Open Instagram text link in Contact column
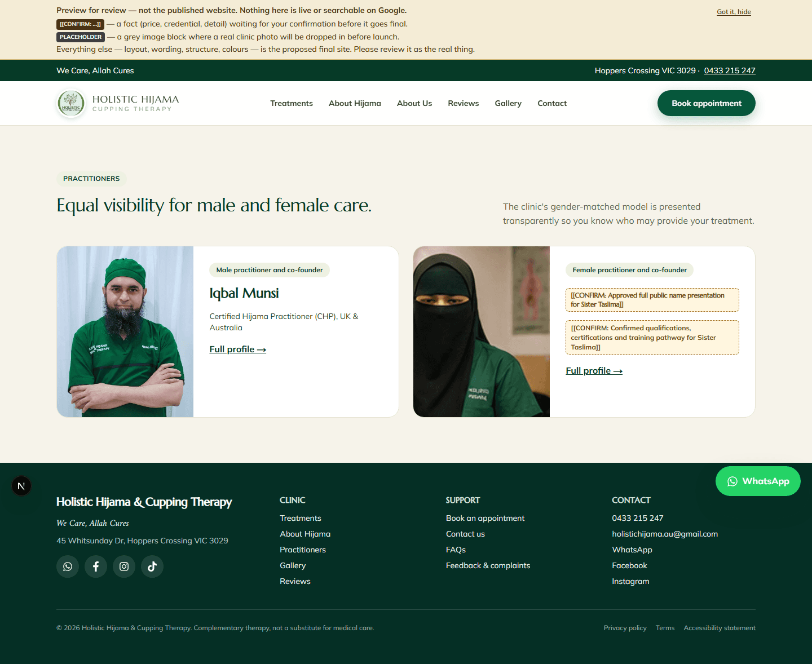812x664 pixels. 630,581
